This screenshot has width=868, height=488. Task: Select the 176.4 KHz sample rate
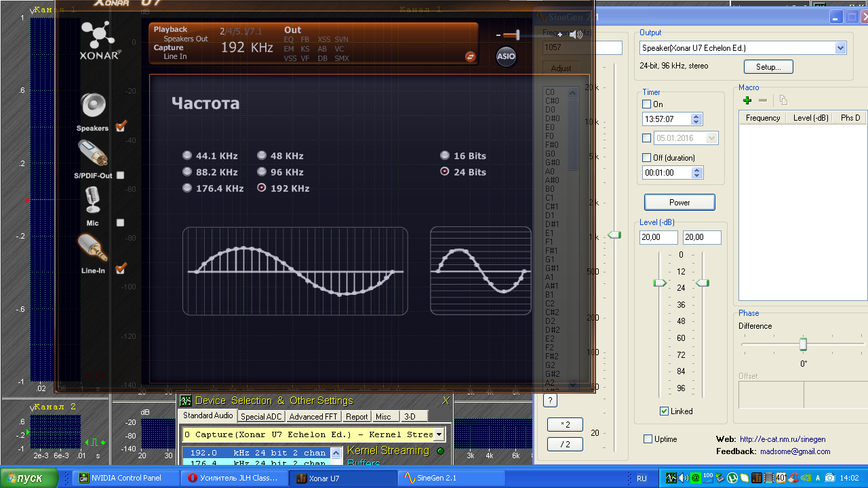click(187, 188)
